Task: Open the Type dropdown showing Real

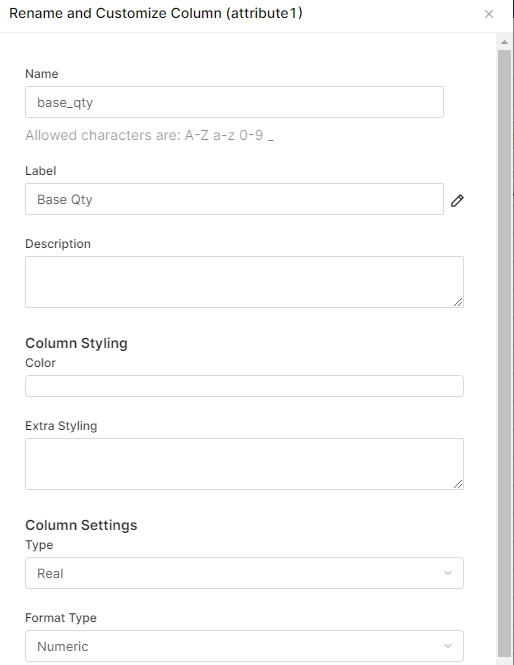Action: (x=244, y=573)
